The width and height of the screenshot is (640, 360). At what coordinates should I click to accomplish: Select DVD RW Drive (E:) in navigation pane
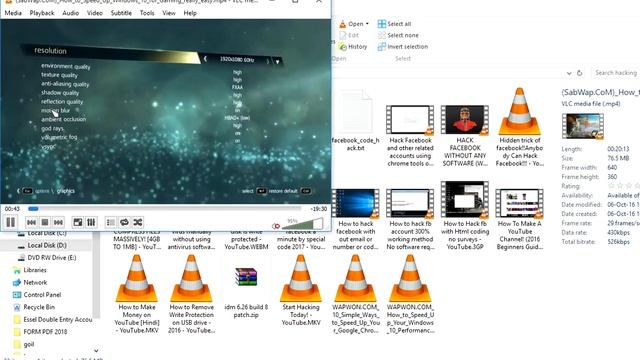coord(46,258)
